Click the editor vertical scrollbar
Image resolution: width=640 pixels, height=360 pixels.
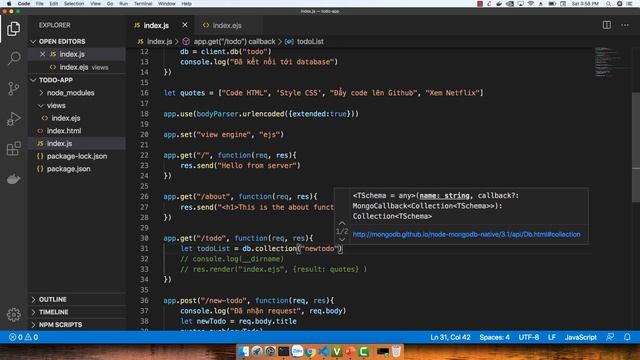[x=636, y=147]
